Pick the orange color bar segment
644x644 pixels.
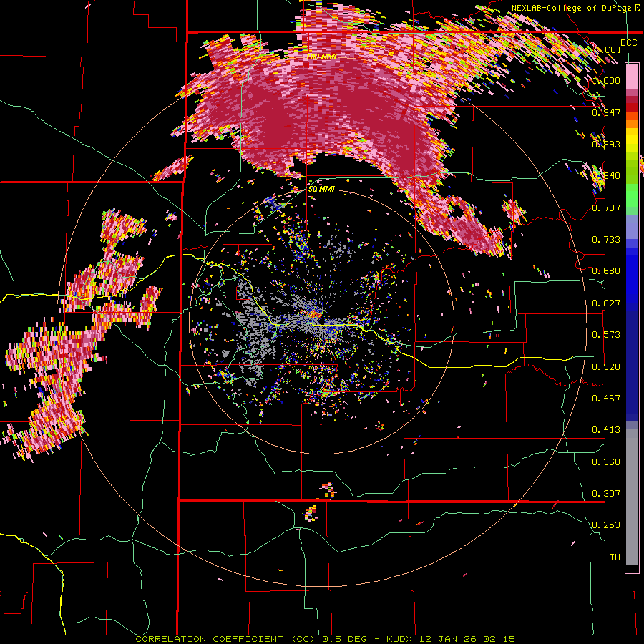click(632, 124)
